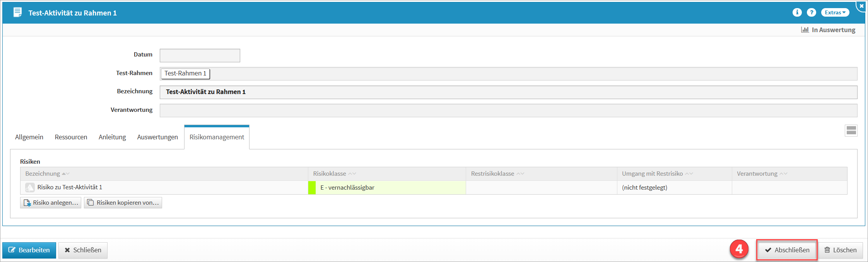This screenshot has width=868, height=262.
Task: Click the document icon beside the title
Action: (x=17, y=12)
